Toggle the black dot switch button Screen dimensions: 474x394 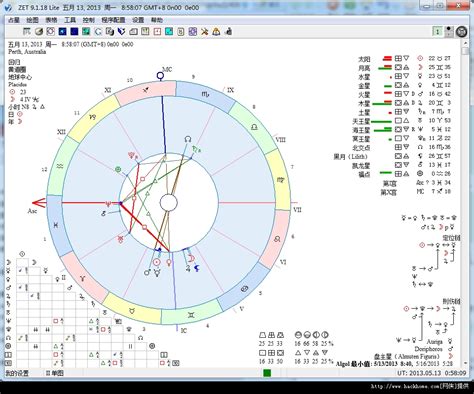point(449,32)
